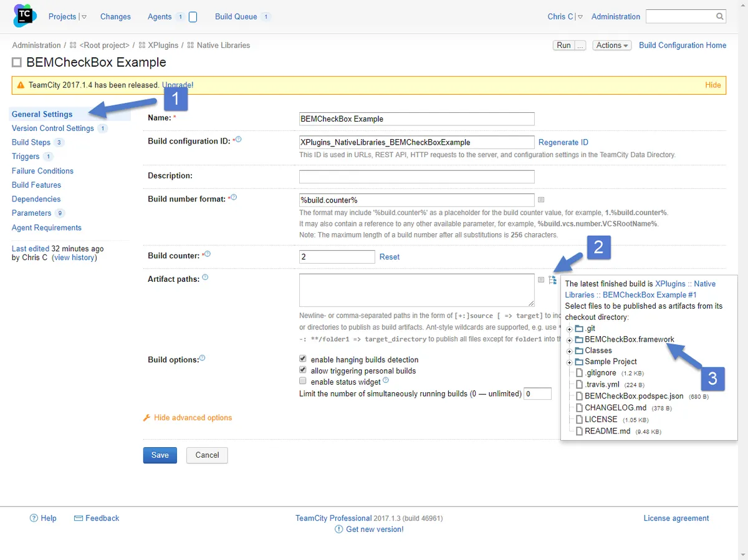The height and width of the screenshot is (560, 748).
Task: Click the .git folder icon
Action: point(578,329)
